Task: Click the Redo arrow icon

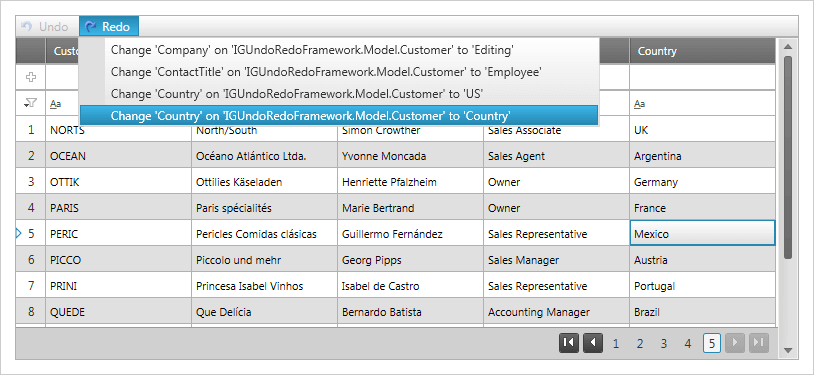Action: 90,26
